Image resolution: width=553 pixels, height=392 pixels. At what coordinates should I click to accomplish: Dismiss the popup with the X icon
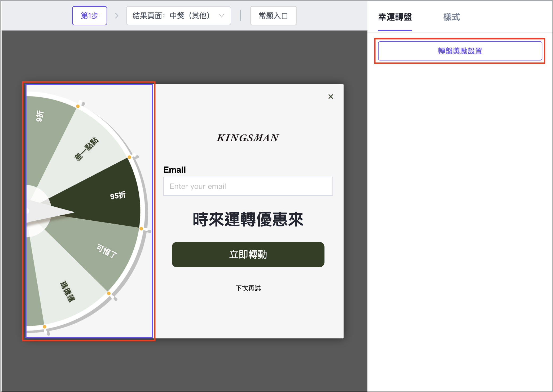click(x=330, y=97)
